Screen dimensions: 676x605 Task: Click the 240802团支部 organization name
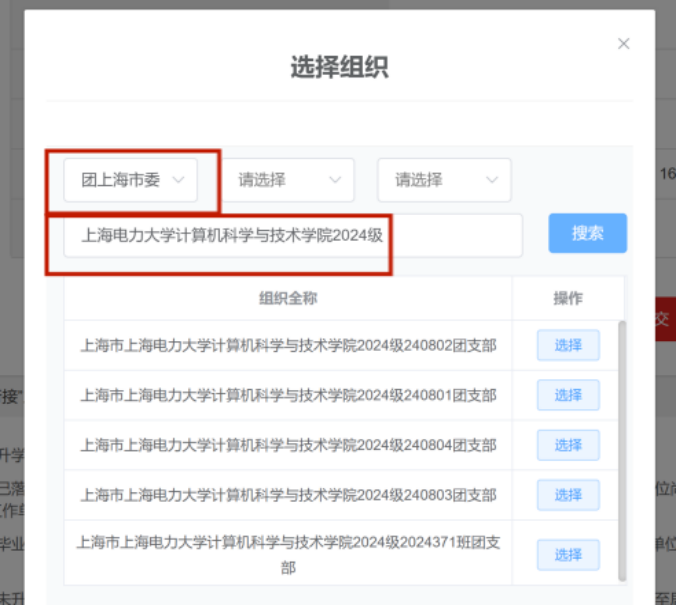288,346
